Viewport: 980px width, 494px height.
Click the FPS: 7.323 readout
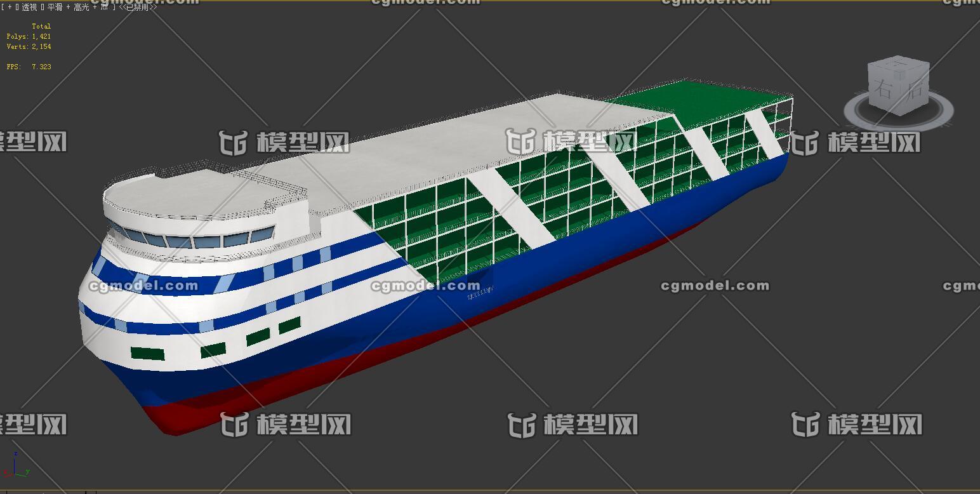click(x=29, y=67)
